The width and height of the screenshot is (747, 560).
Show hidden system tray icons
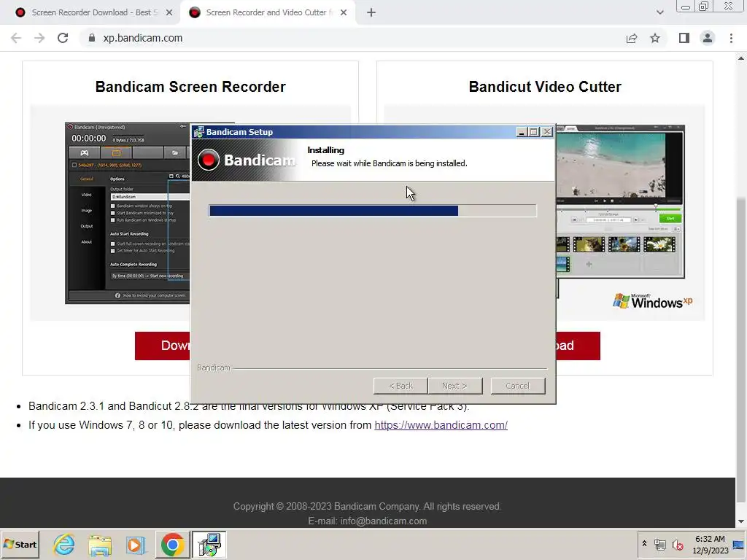[x=644, y=544]
